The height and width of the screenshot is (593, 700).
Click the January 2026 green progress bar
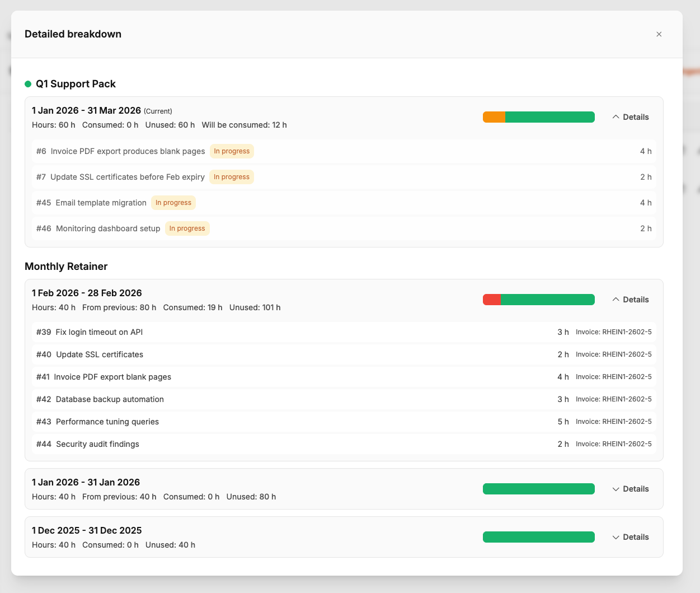[x=538, y=489]
